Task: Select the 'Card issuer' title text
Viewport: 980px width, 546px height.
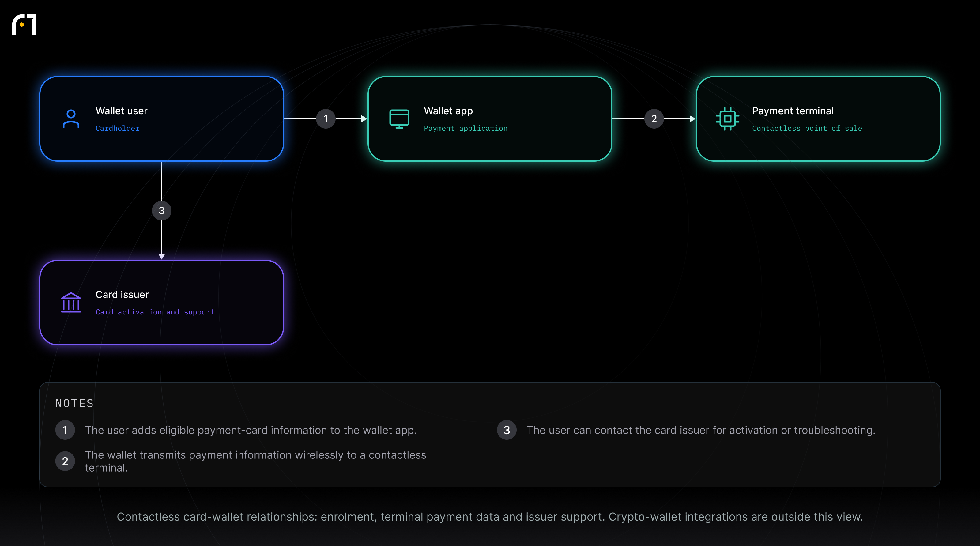Action: 122,295
